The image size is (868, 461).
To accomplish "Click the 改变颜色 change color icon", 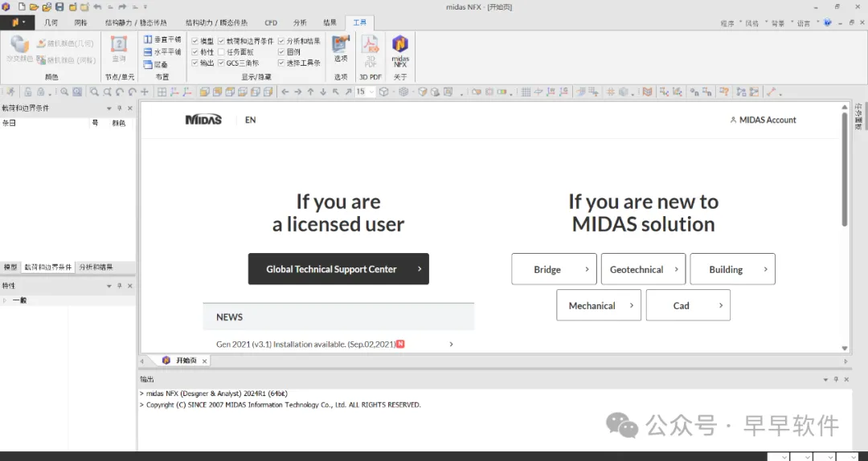I will [x=19, y=49].
